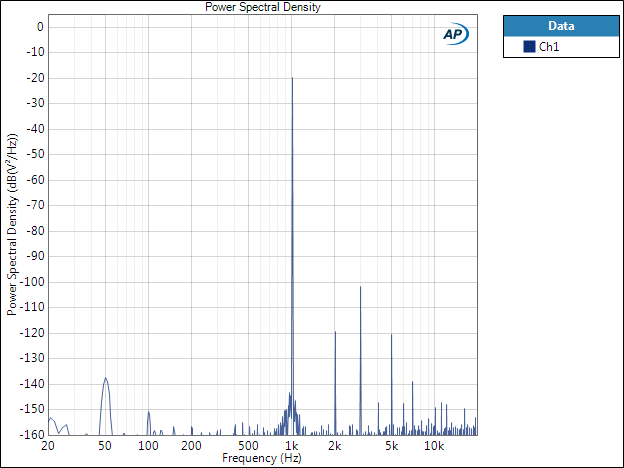The width and height of the screenshot is (624, 468).
Task: Click the 3 kHz harmonic peak tip
Action: click(x=361, y=287)
